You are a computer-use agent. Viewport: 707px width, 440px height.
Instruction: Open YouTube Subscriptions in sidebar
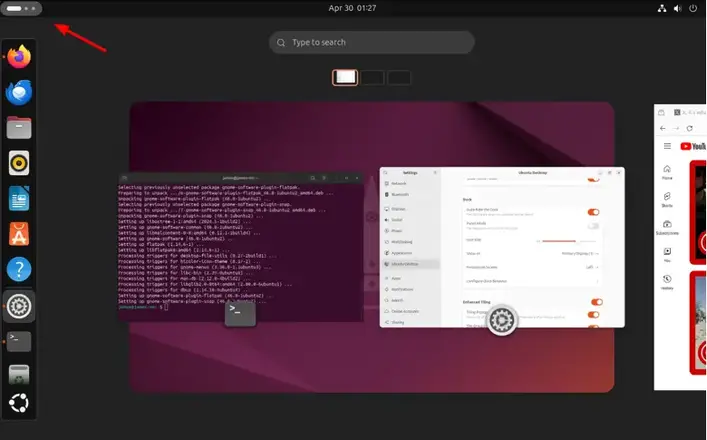(x=667, y=228)
